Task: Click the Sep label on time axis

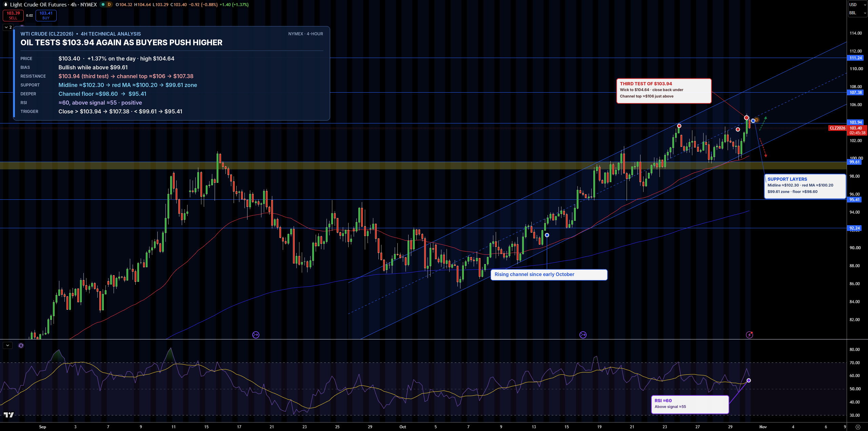Action: coord(42,427)
